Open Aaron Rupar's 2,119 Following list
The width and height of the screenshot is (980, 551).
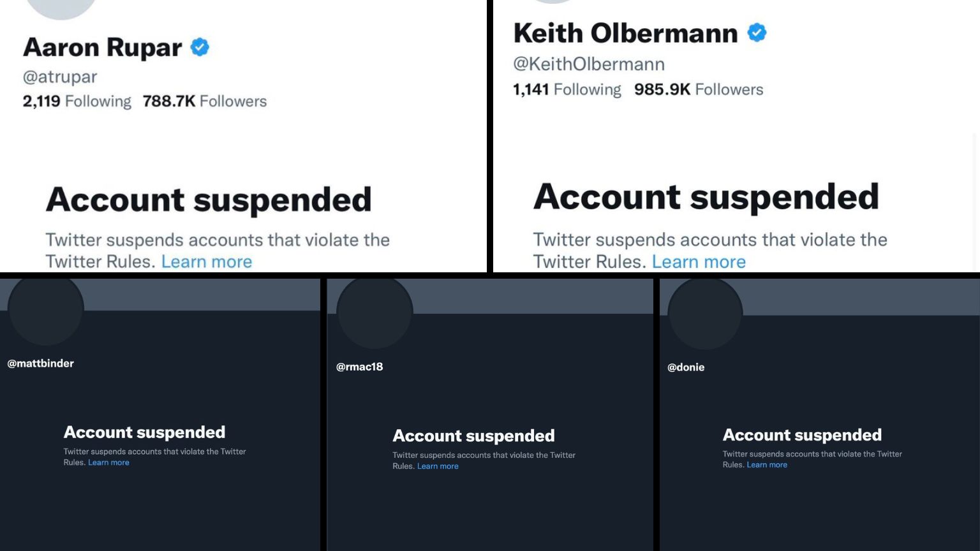click(77, 101)
